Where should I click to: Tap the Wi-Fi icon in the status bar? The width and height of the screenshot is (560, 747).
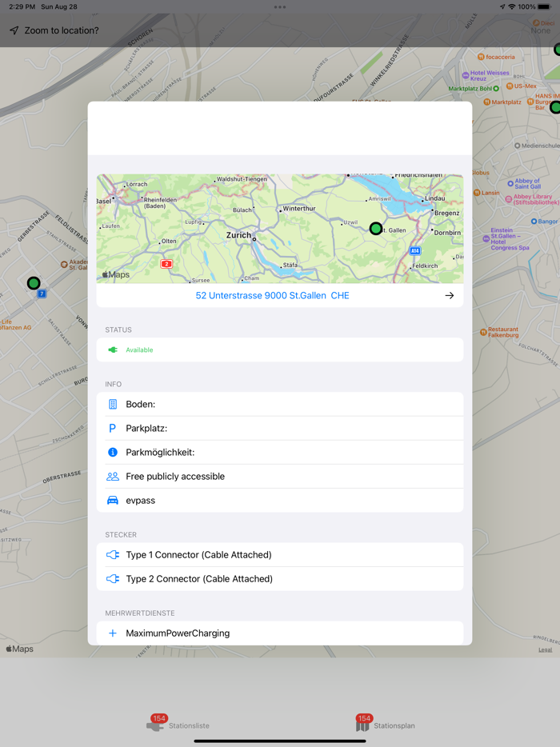point(512,6)
